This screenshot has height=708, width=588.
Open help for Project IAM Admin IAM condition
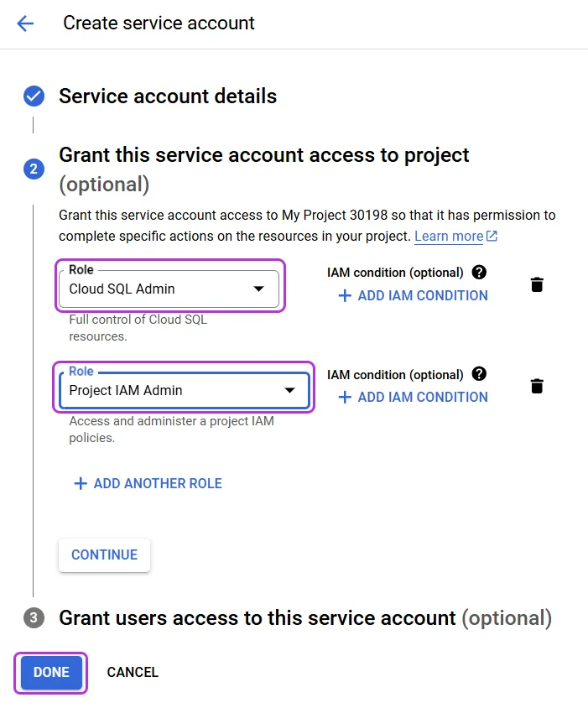479,374
